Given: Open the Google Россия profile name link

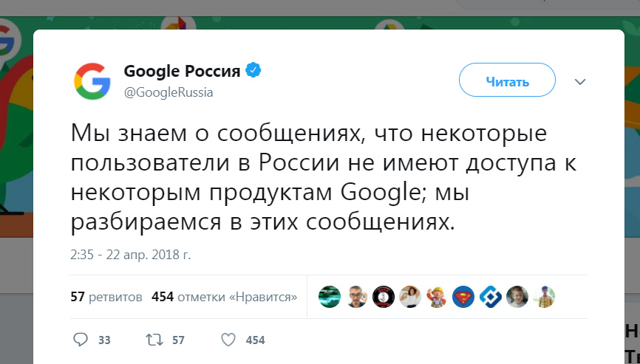Looking at the screenshot, I should click(x=182, y=72).
